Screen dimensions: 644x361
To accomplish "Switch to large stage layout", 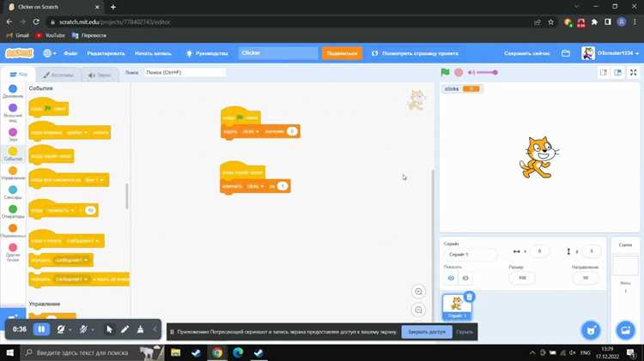I will tap(617, 72).
